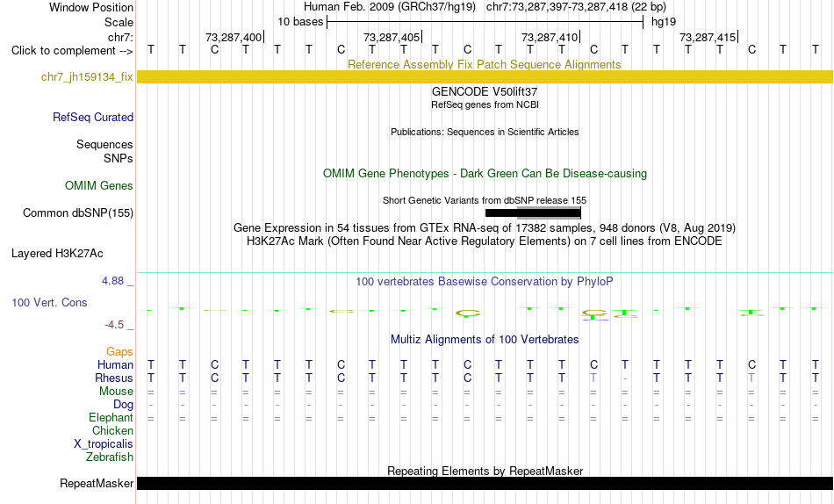The width and height of the screenshot is (834, 504).
Task: Click the Zebrafish species label
Action: coord(110,457)
